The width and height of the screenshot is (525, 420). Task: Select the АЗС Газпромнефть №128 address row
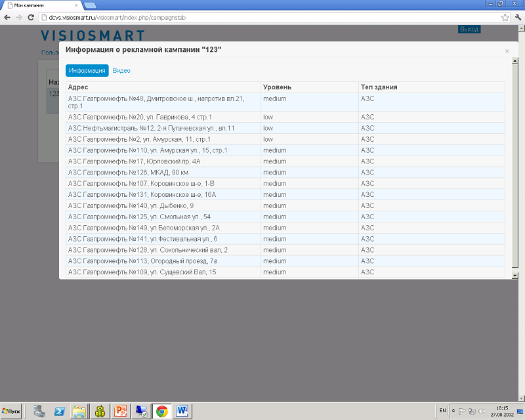285,249
